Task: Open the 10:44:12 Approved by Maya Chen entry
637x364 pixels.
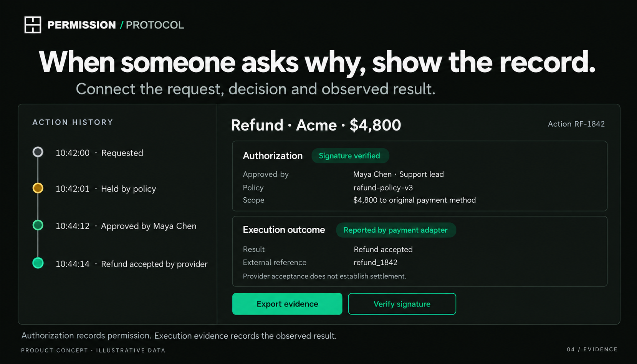Action: click(126, 226)
